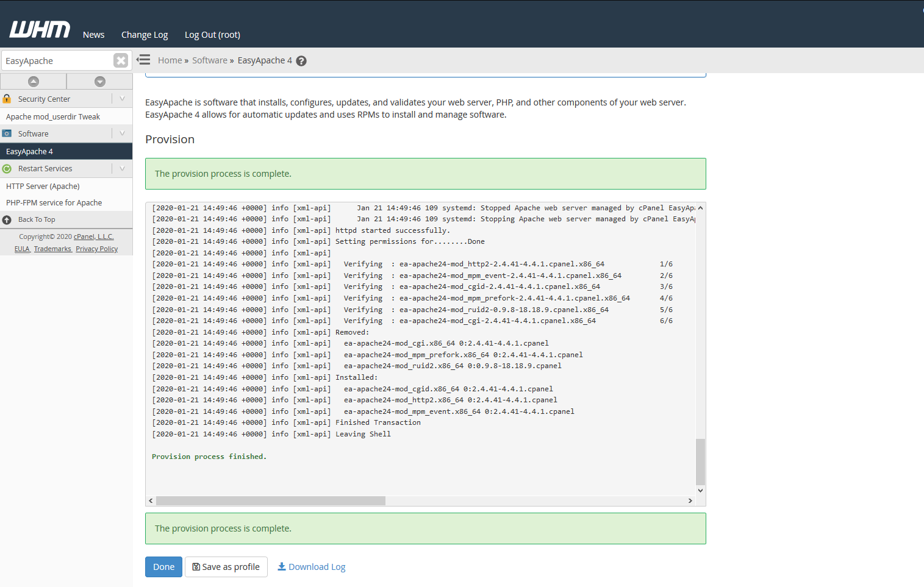The height and width of the screenshot is (587, 924).
Task: Click Security Center heading
Action: [x=44, y=99]
